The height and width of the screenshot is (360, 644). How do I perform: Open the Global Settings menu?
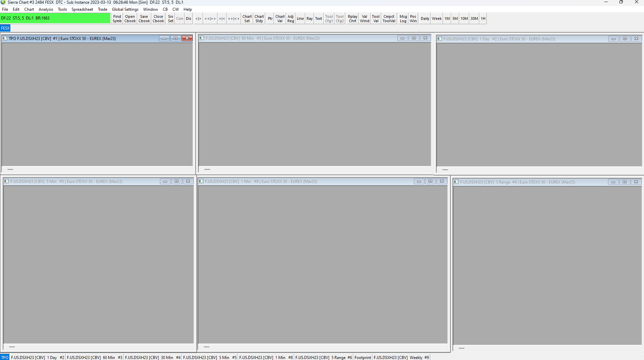125,9
